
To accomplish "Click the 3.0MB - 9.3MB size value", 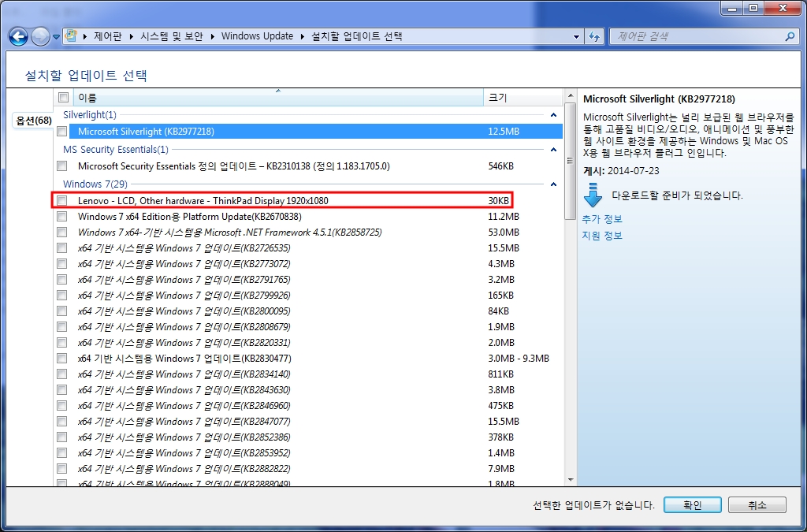I will coord(519,359).
